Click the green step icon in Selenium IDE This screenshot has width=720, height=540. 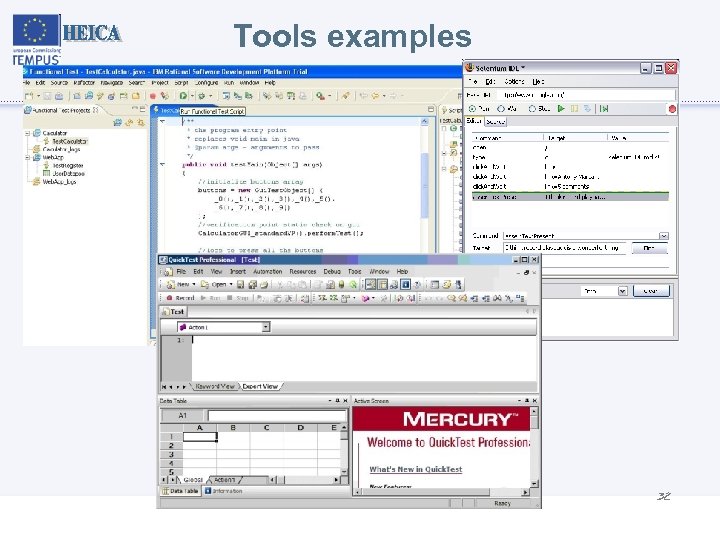[x=604, y=109]
